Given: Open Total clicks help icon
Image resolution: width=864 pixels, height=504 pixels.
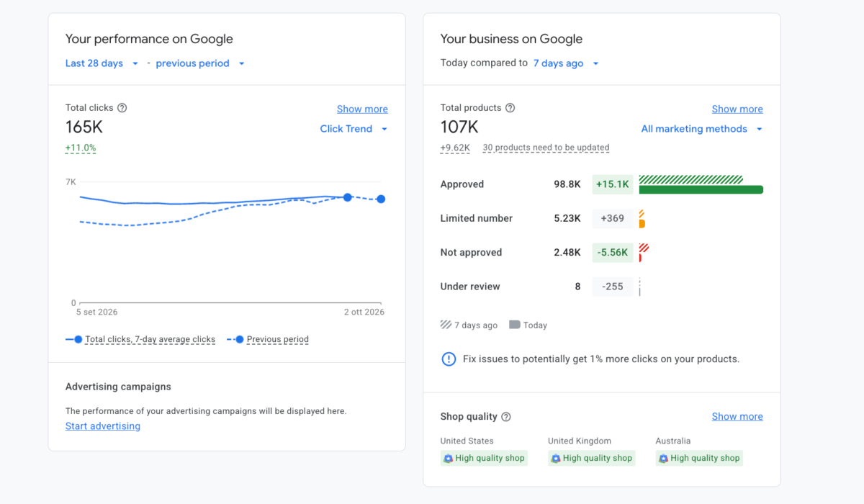Looking at the screenshot, I should click(122, 108).
